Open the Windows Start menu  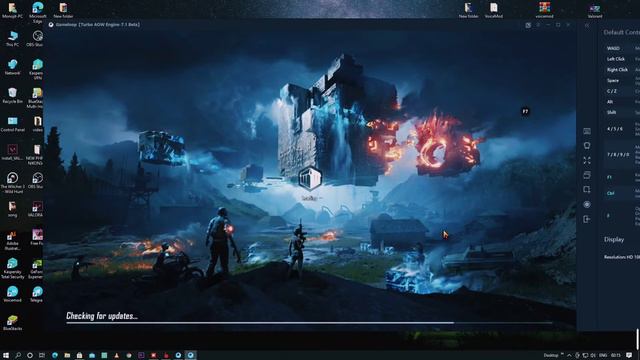coord(6,356)
